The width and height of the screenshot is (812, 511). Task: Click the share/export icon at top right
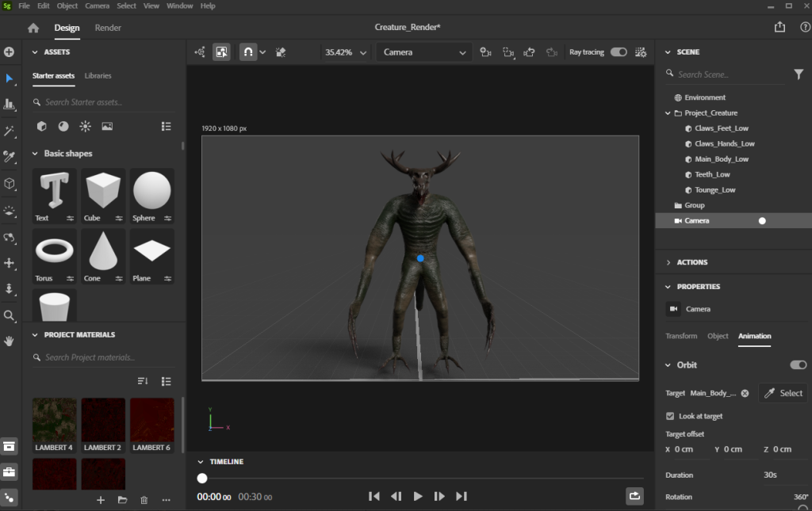780,28
